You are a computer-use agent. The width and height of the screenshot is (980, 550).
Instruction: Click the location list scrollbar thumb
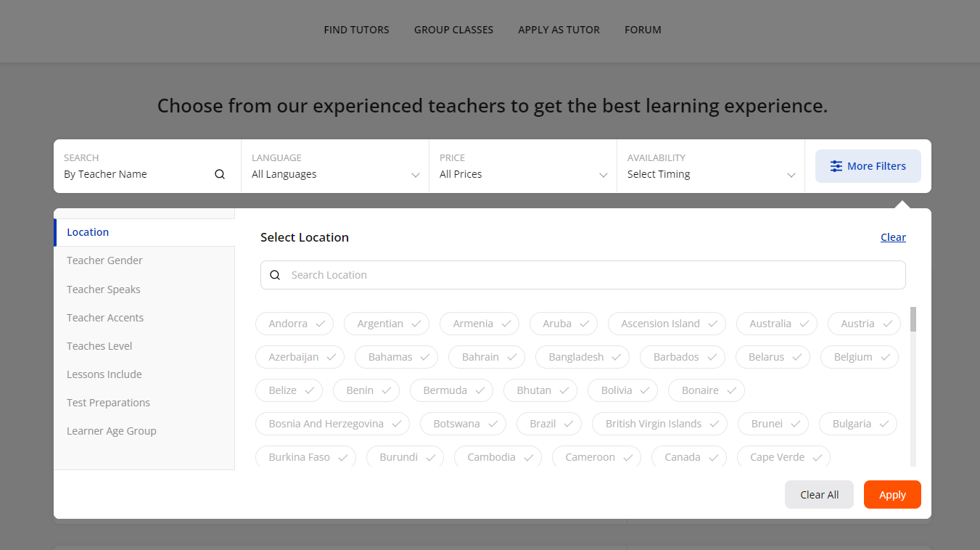[x=913, y=319]
